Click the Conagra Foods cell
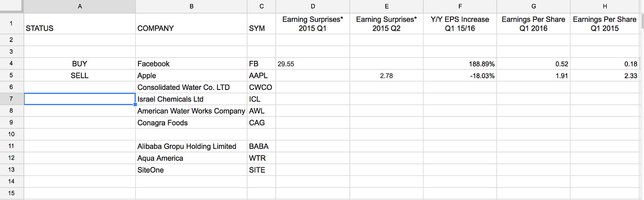Screen dimensions: 644x200 (x=191, y=123)
